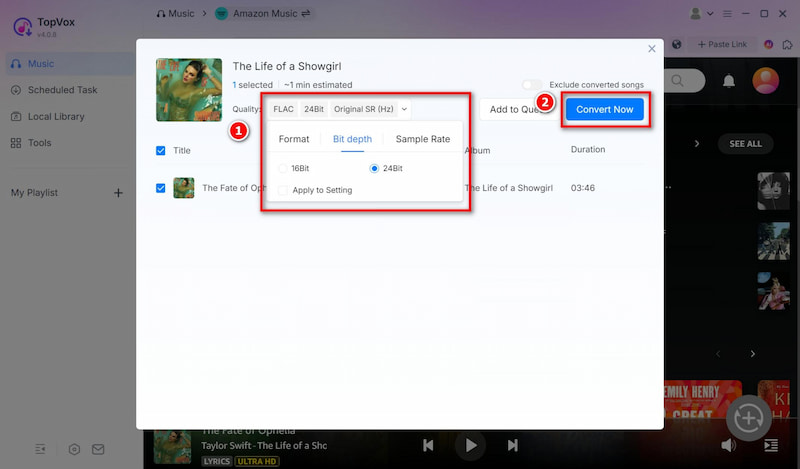
Task: Uncheck The Fate of Ophelia song checkbox
Action: 161,187
